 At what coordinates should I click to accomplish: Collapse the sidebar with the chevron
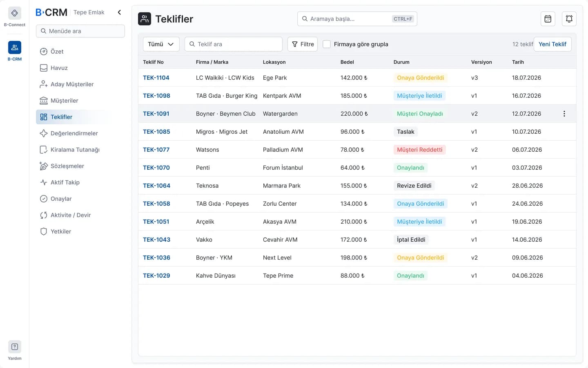coord(119,12)
